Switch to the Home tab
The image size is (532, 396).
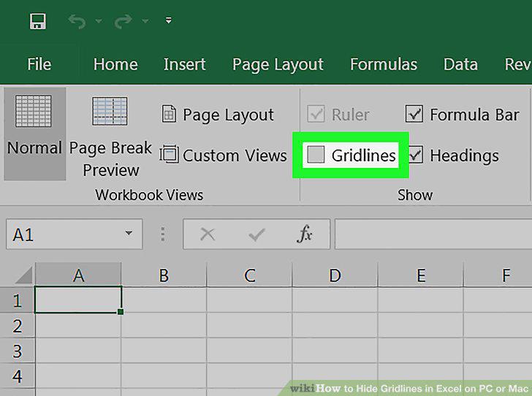[x=115, y=64]
